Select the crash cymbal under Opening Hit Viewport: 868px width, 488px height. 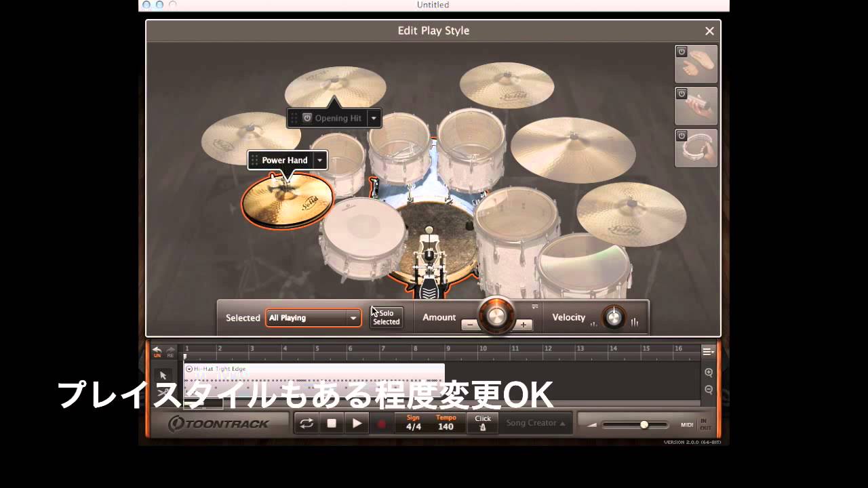335,87
